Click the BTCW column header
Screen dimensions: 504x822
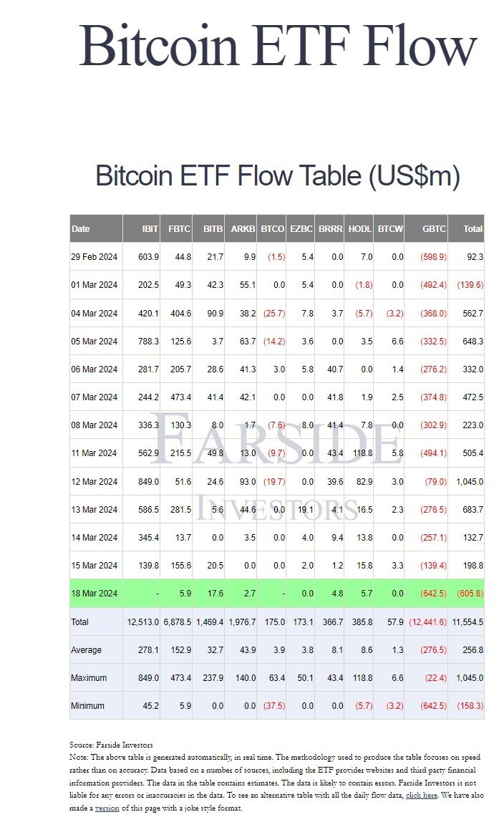click(x=390, y=229)
